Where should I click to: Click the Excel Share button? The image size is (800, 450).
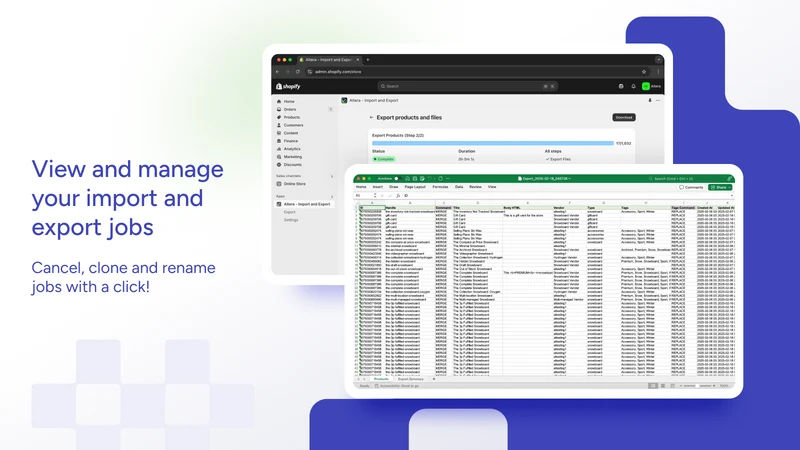(720, 187)
